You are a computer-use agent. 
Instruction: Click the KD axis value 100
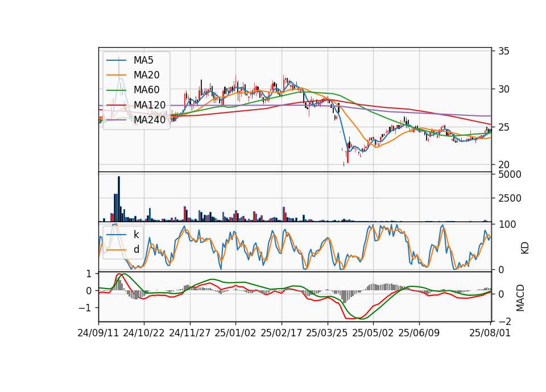point(507,224)
